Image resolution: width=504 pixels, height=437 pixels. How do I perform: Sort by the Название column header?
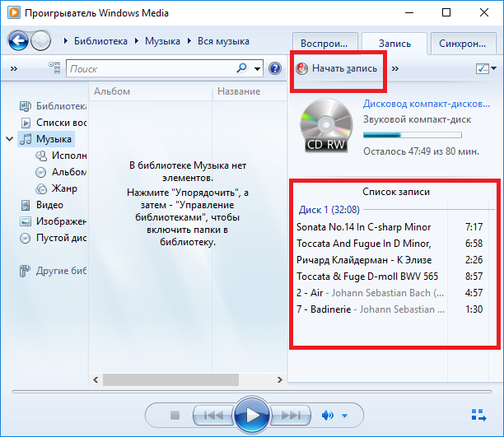(x=250, y=91)
